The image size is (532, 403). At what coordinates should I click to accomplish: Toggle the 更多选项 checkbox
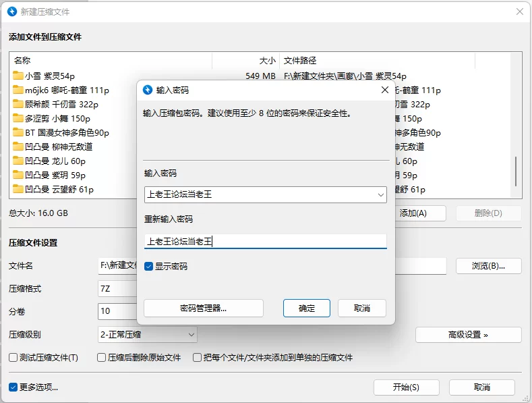(x=13, y=387)
